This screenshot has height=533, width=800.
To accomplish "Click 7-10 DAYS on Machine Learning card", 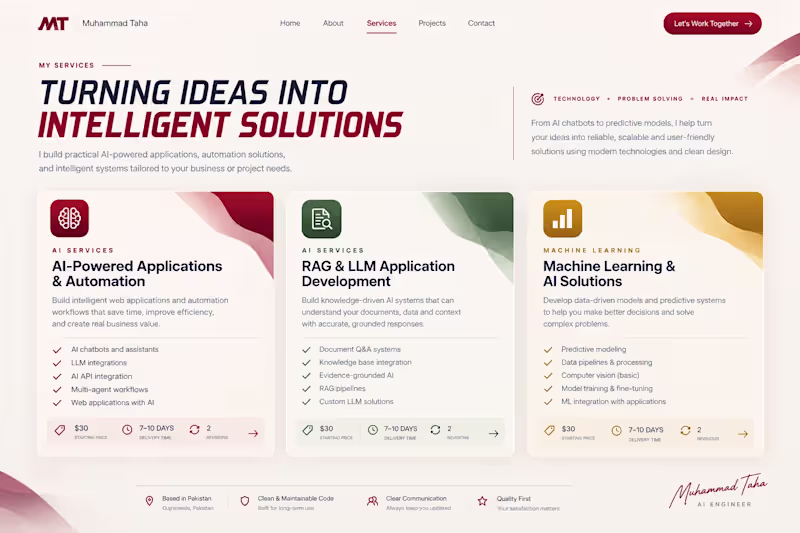I will 645,430.
